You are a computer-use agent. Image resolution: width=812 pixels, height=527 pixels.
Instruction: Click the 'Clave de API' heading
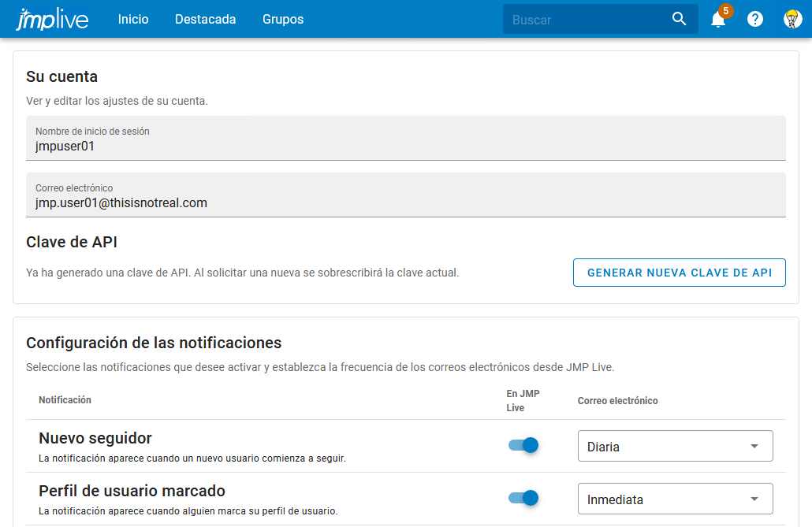pos(72,242)
